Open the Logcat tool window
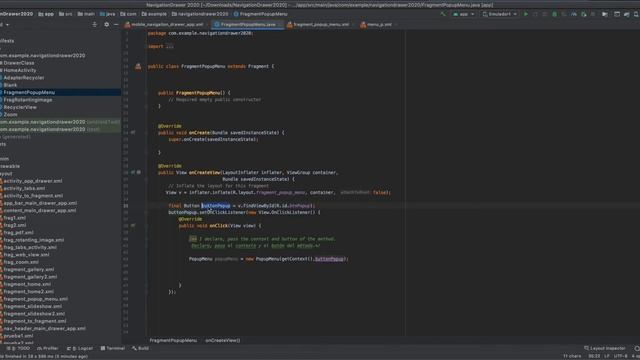 tap(80, 348)
